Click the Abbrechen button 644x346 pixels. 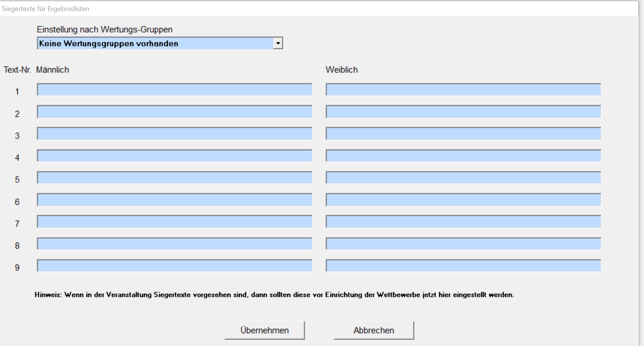pos(374,330)
